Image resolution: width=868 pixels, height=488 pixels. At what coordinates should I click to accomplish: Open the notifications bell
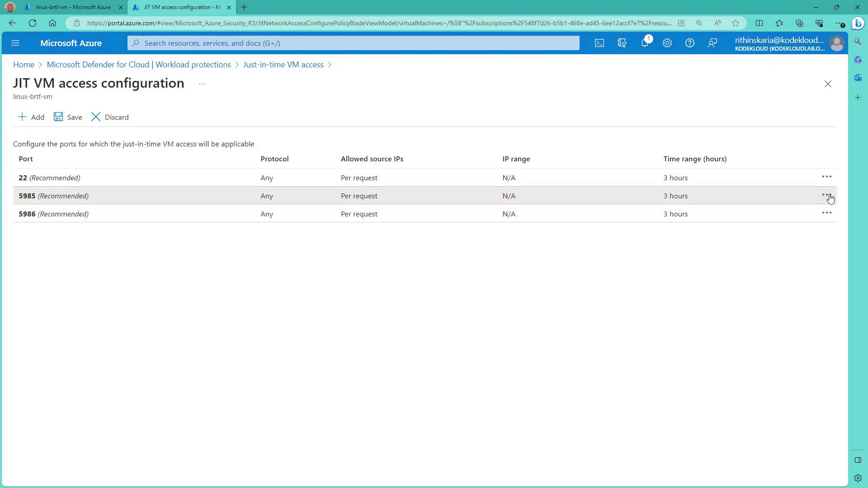645,43
